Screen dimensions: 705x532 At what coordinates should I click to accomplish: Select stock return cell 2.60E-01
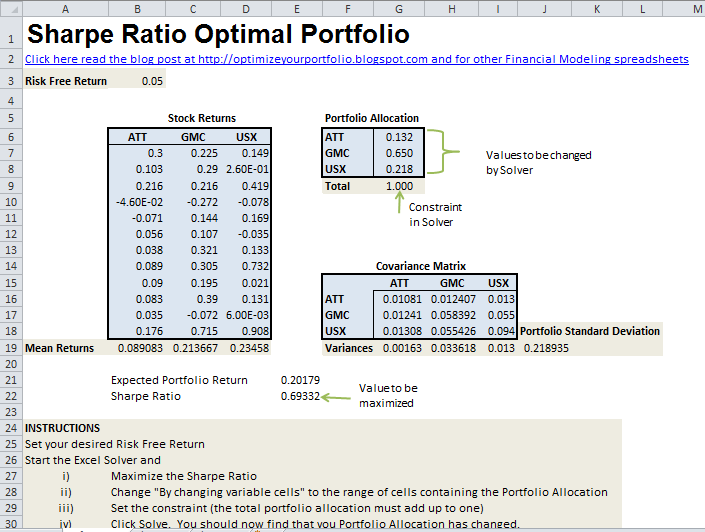247,170
